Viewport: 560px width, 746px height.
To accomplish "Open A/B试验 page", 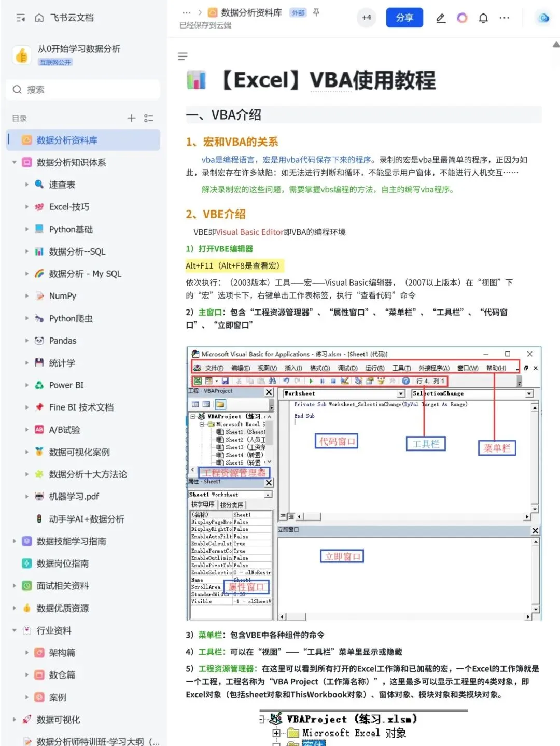I will (x=65, y=430).
